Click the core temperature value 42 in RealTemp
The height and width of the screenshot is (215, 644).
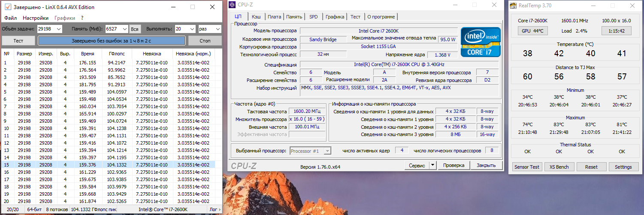tap(559, 54)
